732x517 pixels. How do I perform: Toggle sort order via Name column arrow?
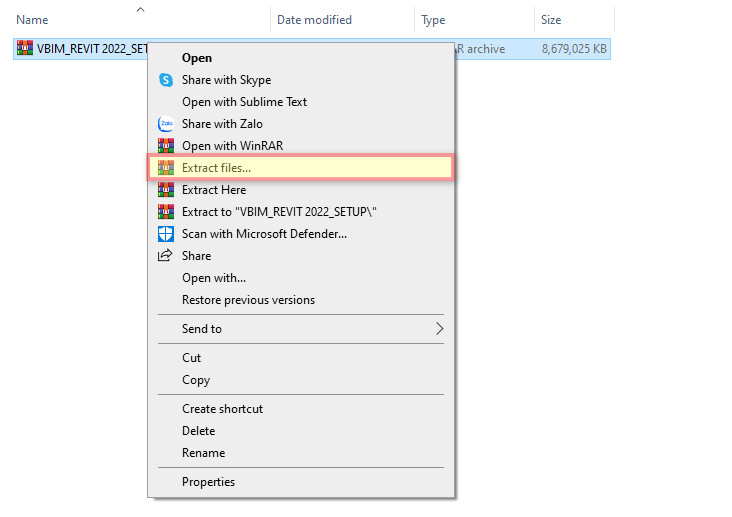pyautogui.click(x=140, y=9)
